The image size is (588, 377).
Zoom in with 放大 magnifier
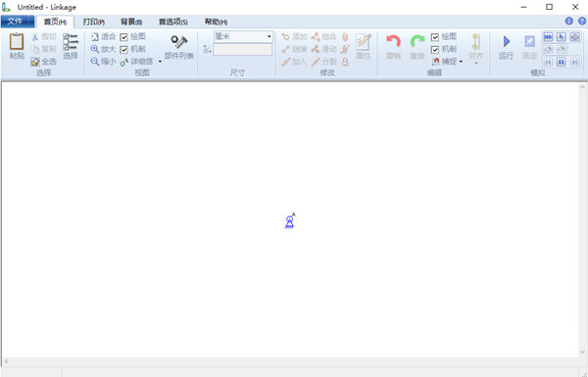95,49
